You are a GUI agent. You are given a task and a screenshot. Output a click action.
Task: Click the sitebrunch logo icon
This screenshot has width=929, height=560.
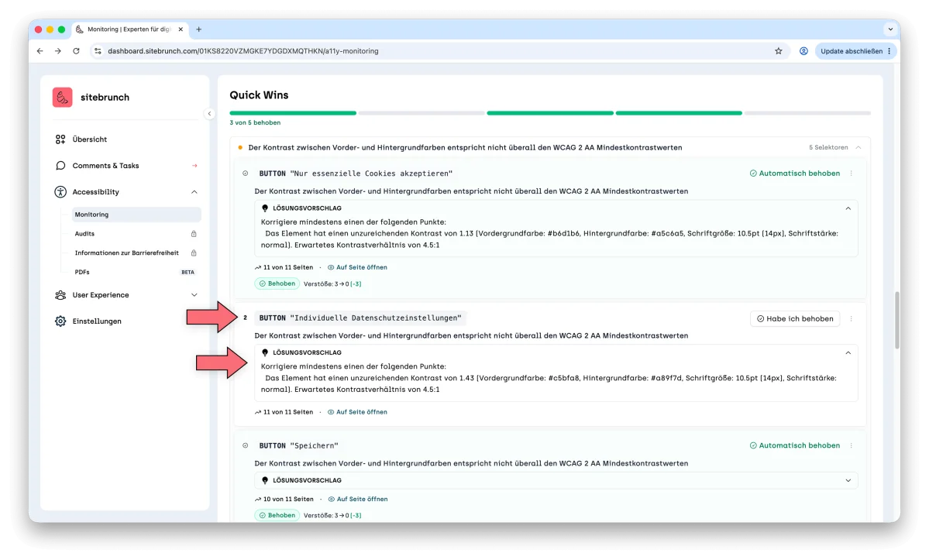62,97
